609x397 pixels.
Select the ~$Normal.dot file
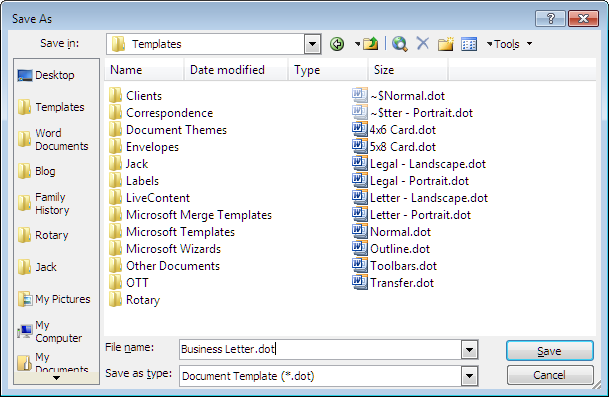pyautogui.click(x=398, y=96)
